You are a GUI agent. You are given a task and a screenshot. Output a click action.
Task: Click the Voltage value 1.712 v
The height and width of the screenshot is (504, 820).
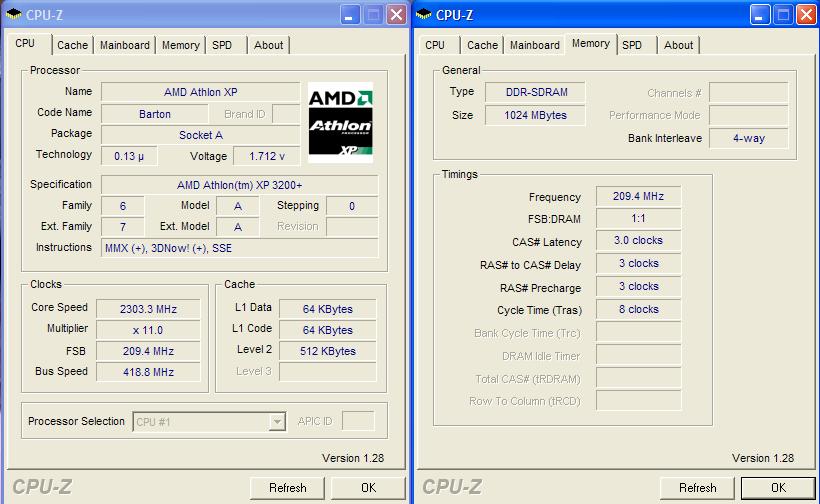coord(267,156)
